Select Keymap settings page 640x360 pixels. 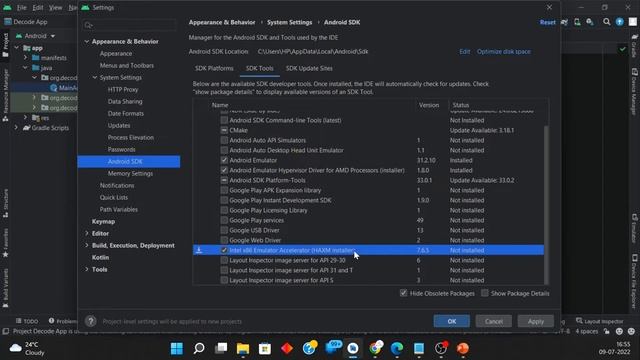[103, 222]
